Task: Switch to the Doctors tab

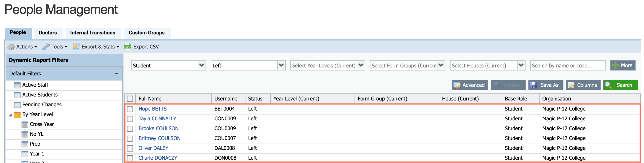Action: point(48,33)
